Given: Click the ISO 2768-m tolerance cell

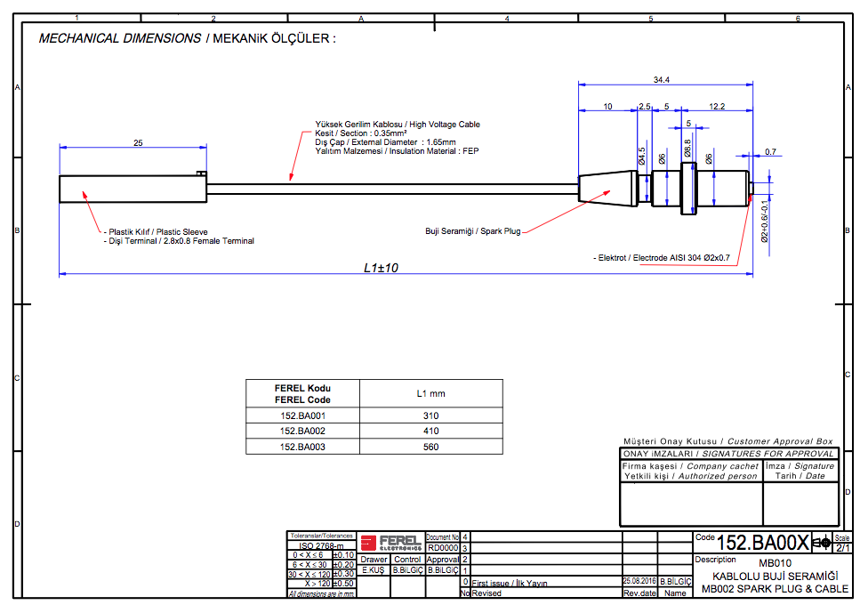Looking at the screenshot, I should (x=321, y=545).
